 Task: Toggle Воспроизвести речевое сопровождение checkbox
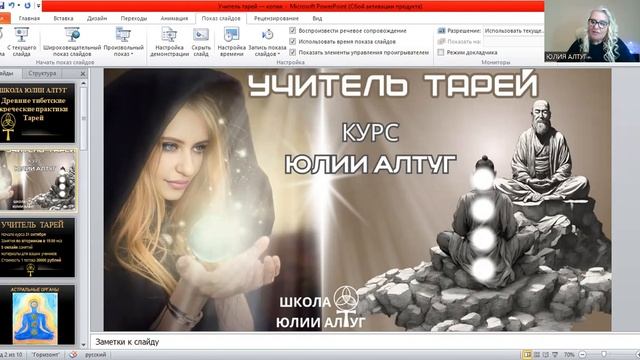292,31
